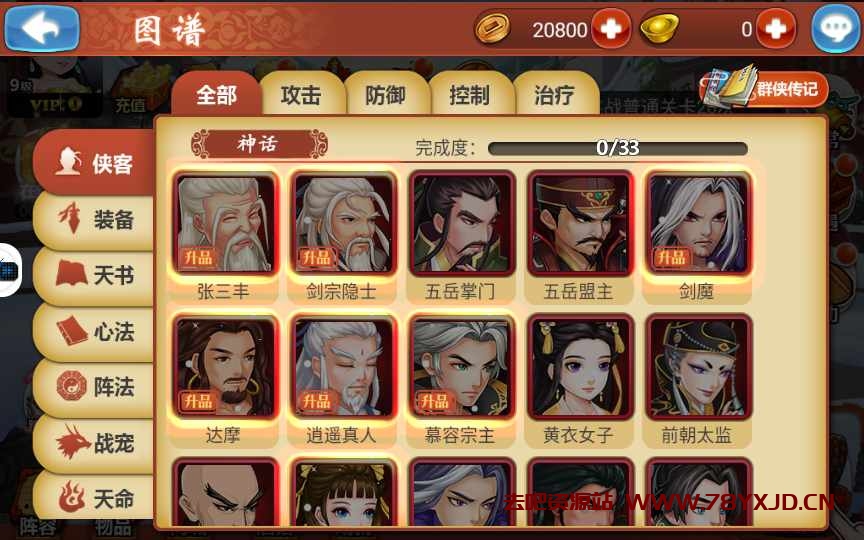Select 张三丰 hero portrait

pos(224,223)
